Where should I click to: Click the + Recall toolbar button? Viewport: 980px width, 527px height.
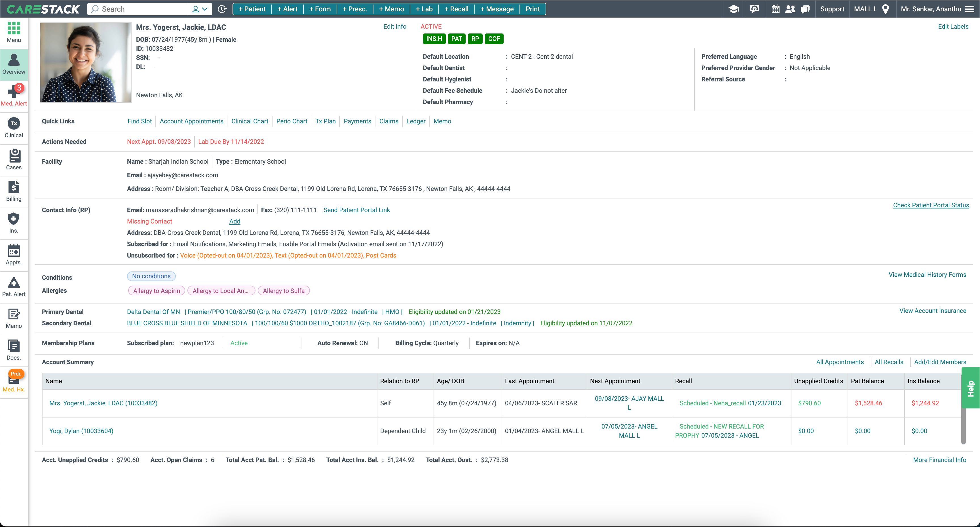(x=457, y=9)
